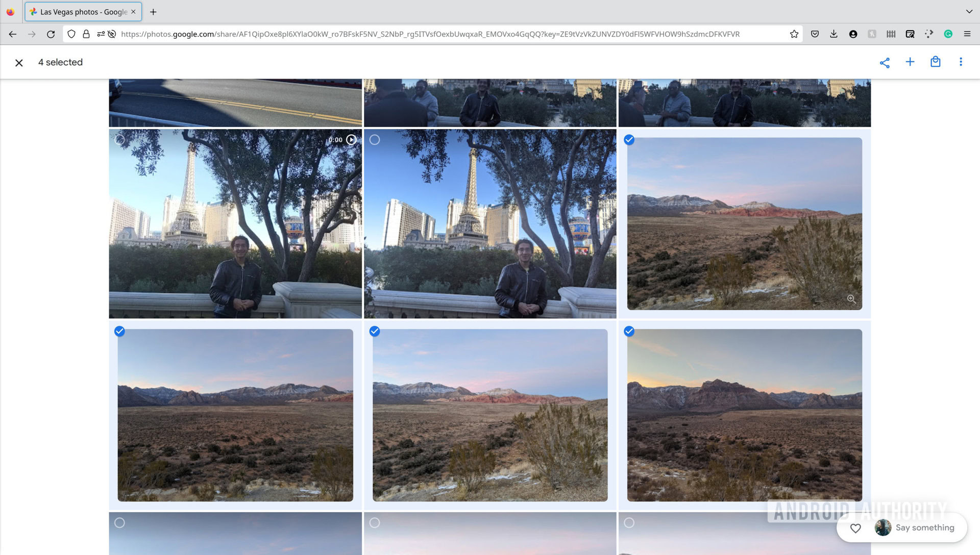
Task: Uncheck the sunset mountain photo
Action: pyautogui.click(x=629, y=331)
